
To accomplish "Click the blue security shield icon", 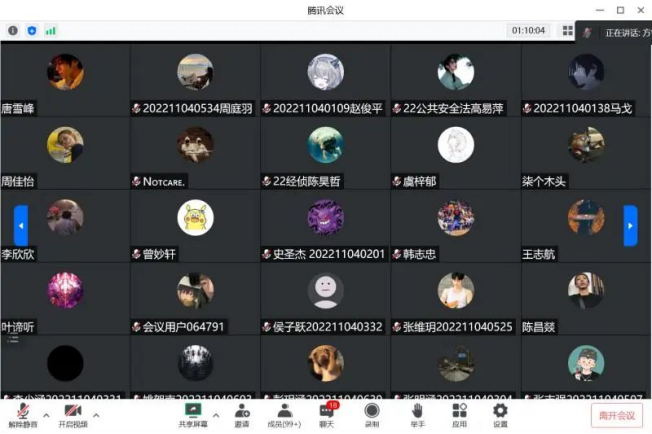I will point(32,30).
